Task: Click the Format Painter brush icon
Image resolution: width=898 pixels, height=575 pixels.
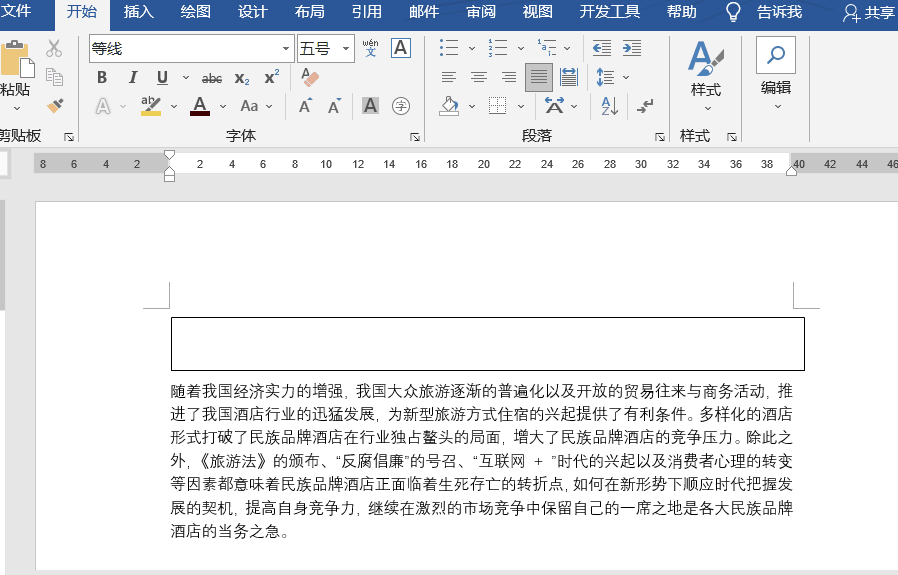Action: coord(54,105)
